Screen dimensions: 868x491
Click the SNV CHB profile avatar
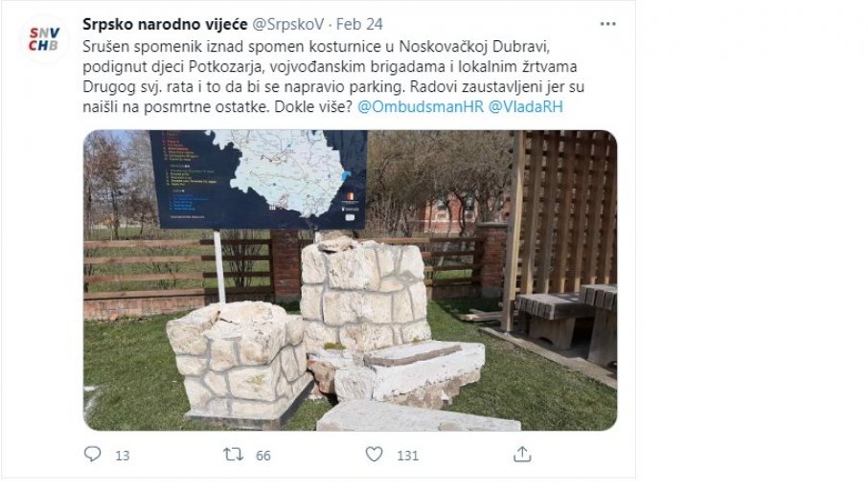click(44, 39)
